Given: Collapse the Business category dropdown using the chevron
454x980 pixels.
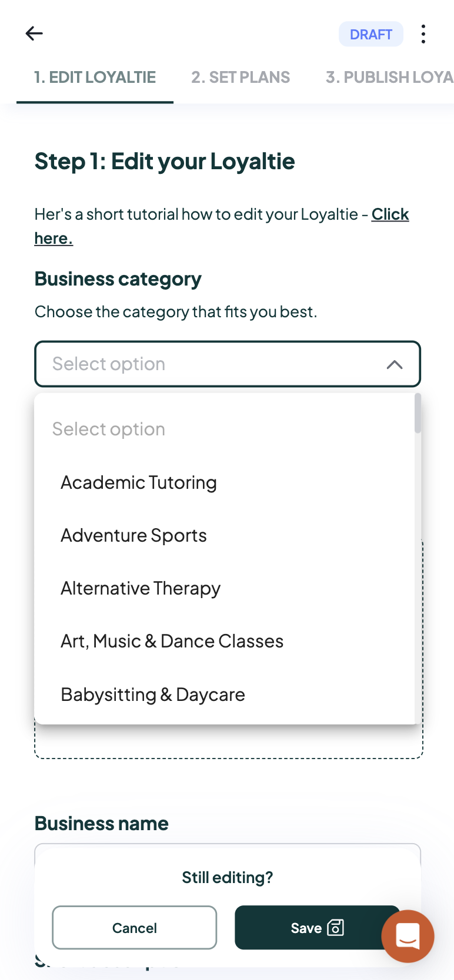Looking at the screenshot, I should (x=395, y=364).
